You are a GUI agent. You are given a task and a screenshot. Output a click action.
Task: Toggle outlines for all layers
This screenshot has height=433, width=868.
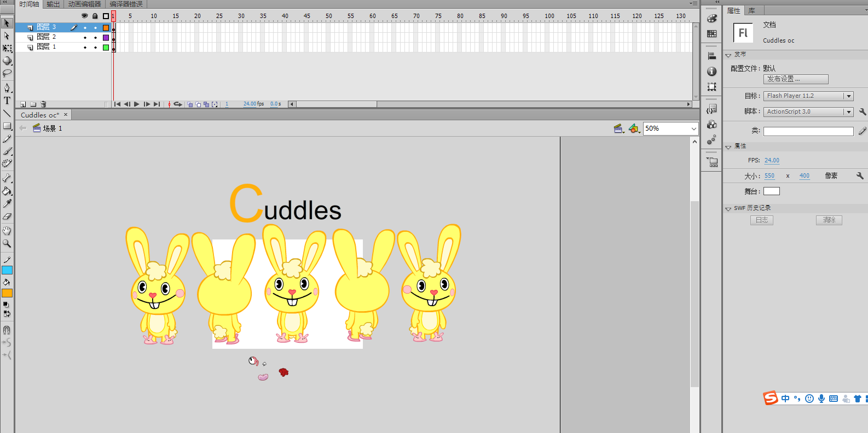pos(106,16)
